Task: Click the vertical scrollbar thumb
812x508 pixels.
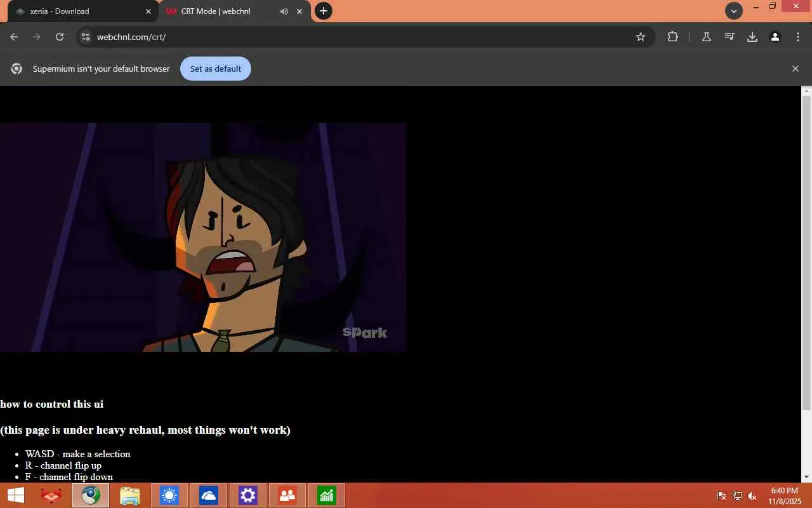Action: coord(807,253)
